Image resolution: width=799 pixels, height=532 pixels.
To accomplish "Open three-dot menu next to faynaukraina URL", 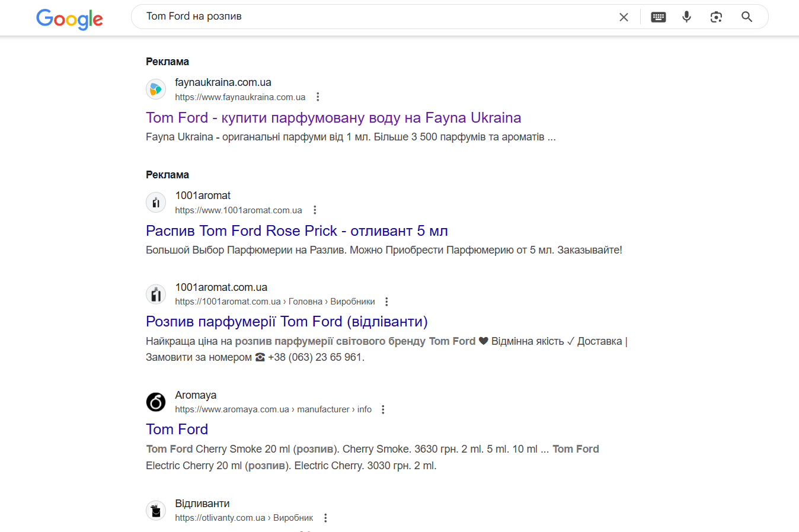I will pos(318,97).
